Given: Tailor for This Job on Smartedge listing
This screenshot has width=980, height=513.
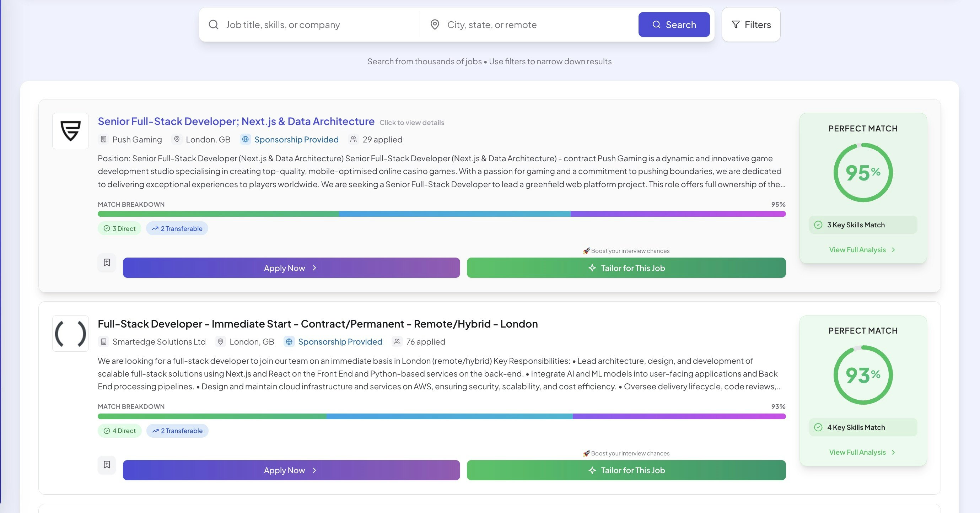Looking at the screenshot, I should point(626,470).
